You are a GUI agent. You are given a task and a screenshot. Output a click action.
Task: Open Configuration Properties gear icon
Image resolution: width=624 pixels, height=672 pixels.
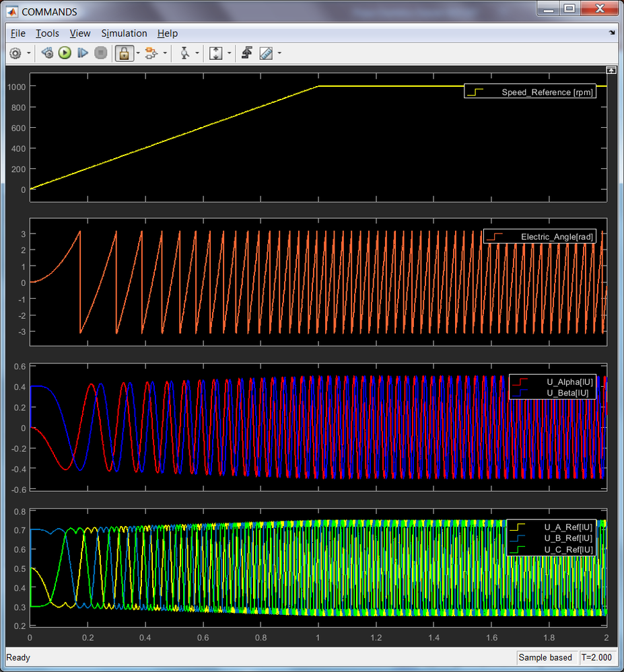click(16, 53)
